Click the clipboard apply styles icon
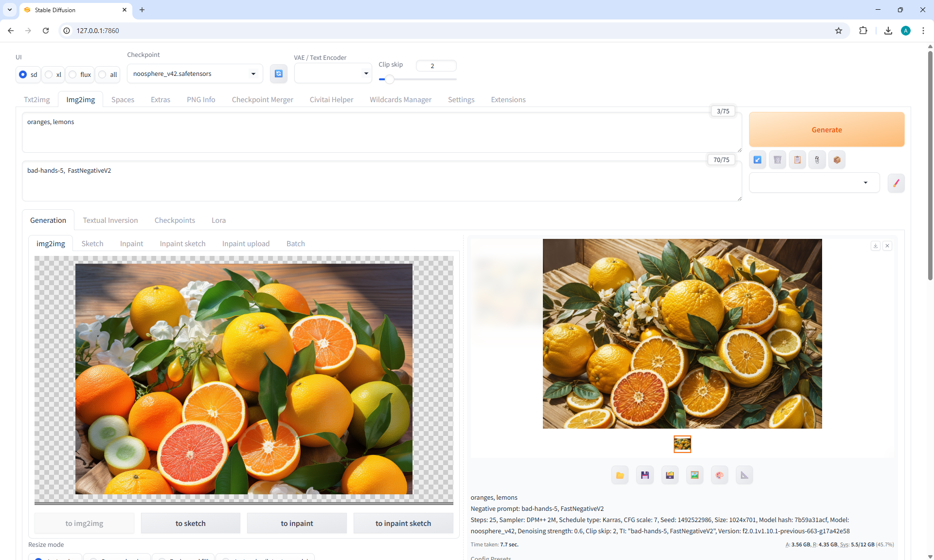 797,160
